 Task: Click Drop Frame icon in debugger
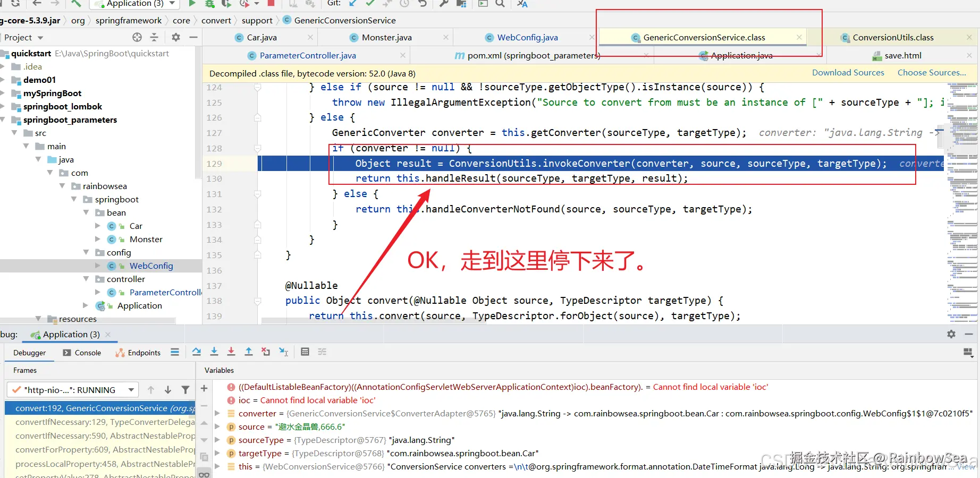(x=266, y=352)
